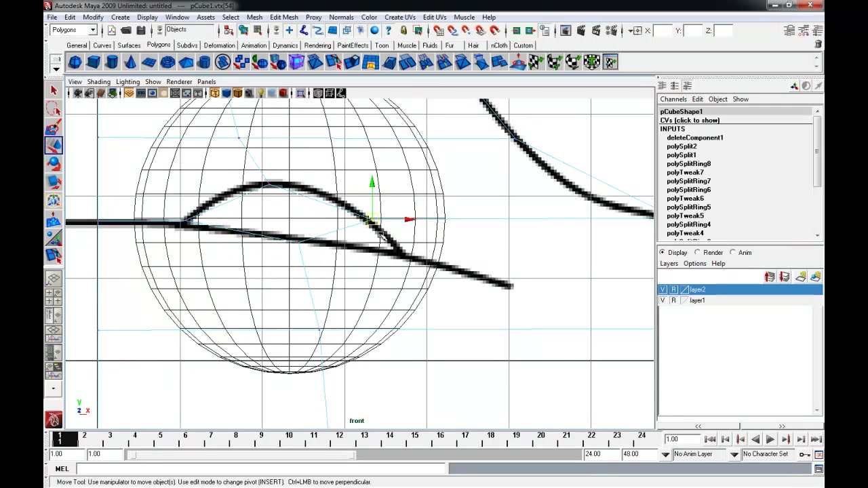
Task: Switch to four view layout
Action: (x=54, y=297)
